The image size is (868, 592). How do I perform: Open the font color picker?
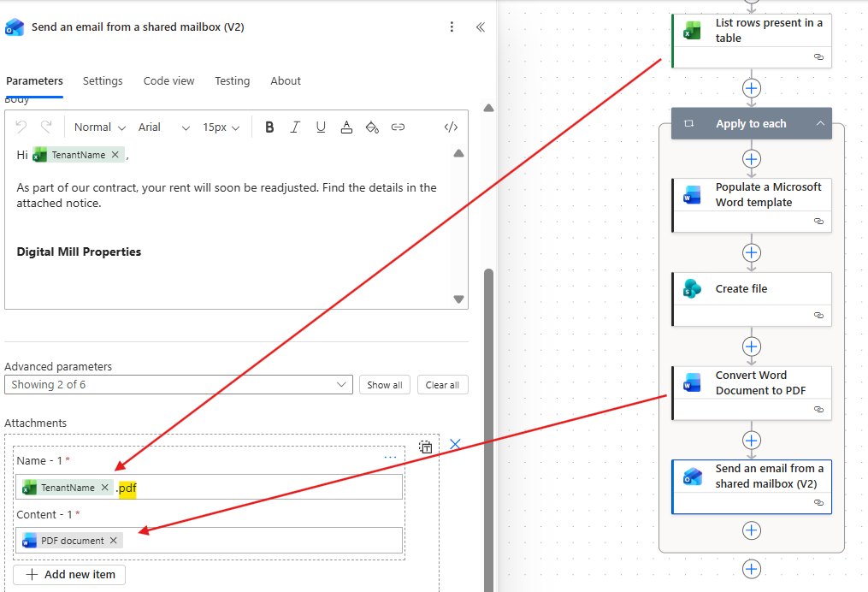pyautogui.click(x=346, y=127)
